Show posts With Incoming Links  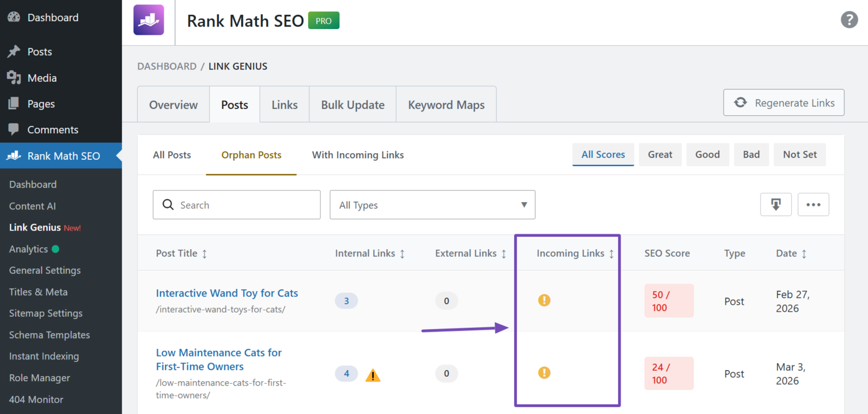click(358, 155)
